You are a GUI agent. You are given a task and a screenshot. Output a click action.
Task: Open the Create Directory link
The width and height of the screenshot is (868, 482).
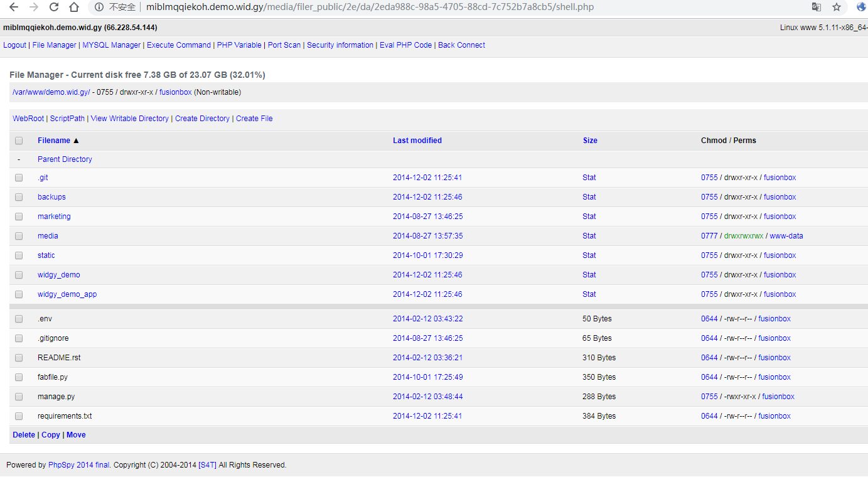point(202,119)
